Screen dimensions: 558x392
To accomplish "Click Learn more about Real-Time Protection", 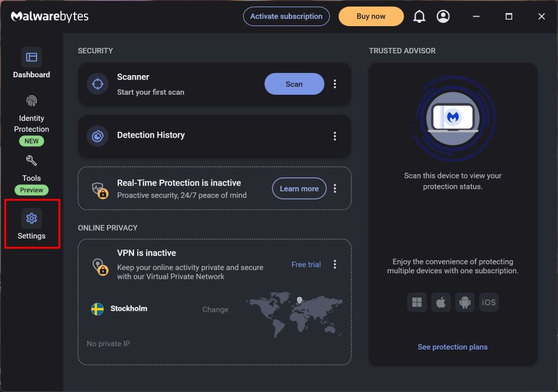I will click(x=299, y=188).
